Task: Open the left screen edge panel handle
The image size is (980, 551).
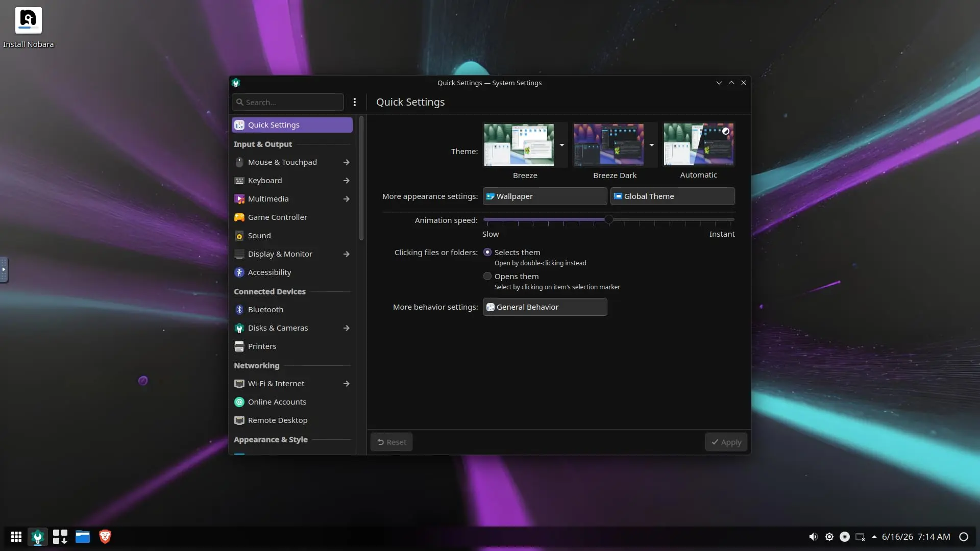Action: tap(4, 269)
